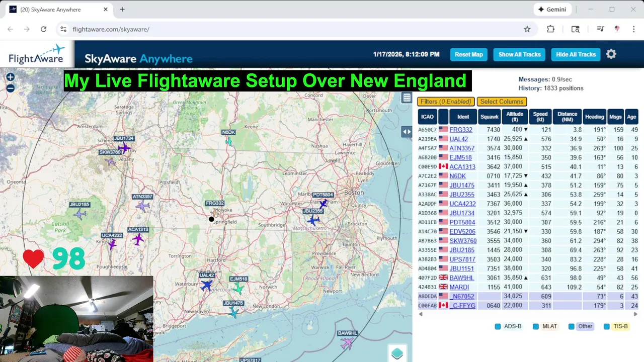Click the teal diamond map button
The image size is (644, 362).
tap(397, 353)
